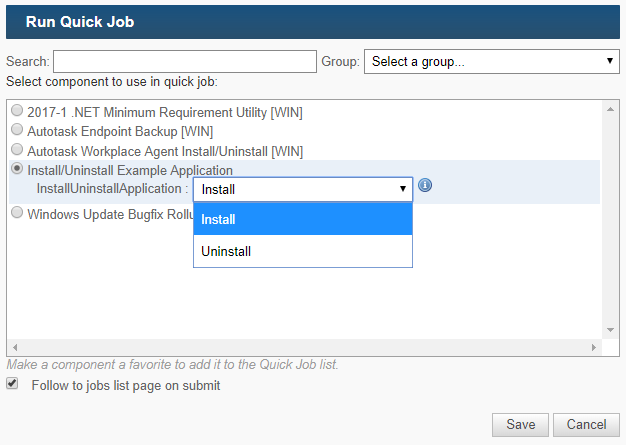Viewport: 626px width, 445px height.
Task: Click the blue info icon beside the dropdown
Action: pos(425,185)
